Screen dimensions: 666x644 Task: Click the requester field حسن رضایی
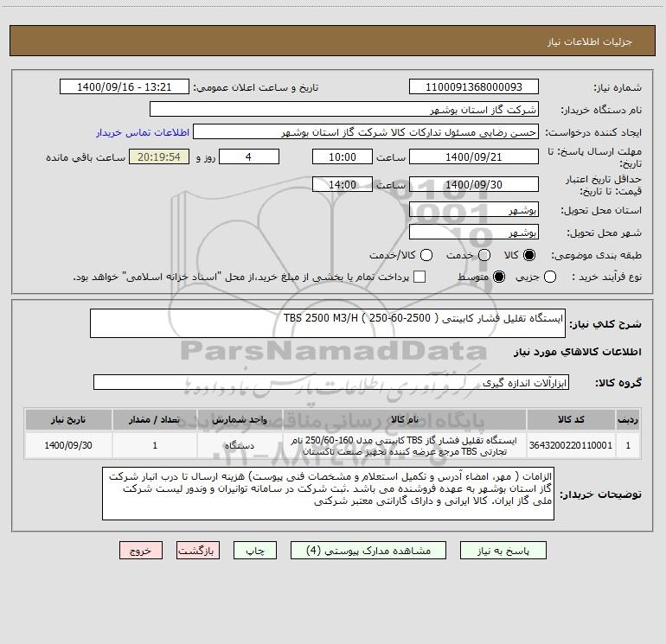(x=366, y=131)
